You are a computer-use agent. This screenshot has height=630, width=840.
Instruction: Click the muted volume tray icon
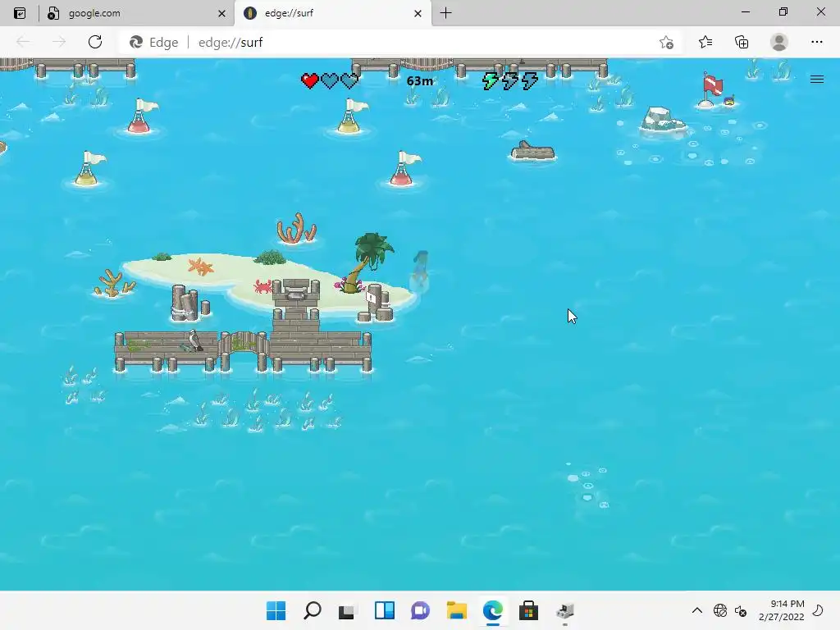pyautogui.click(x=741, y=610)
